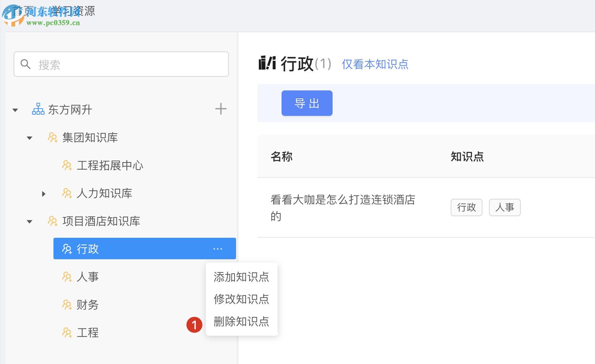Click the selected 行政 node icon

[67, 249]
